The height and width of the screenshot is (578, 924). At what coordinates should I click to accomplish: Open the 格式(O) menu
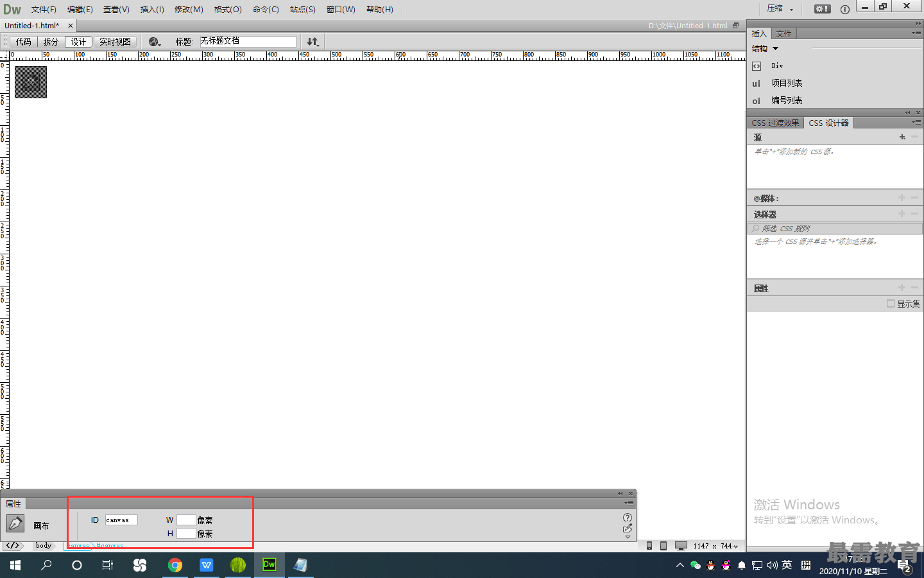point(228,9)
